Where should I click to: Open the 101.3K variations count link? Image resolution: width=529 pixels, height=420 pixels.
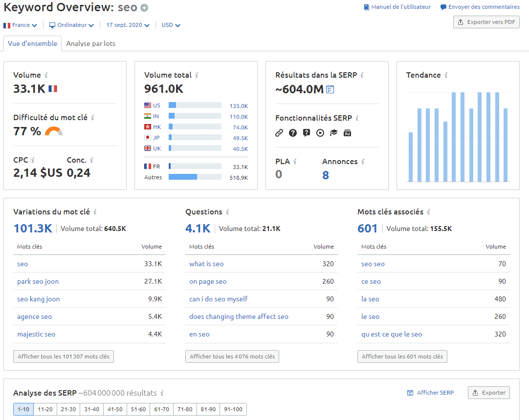(x=33, y=229)
